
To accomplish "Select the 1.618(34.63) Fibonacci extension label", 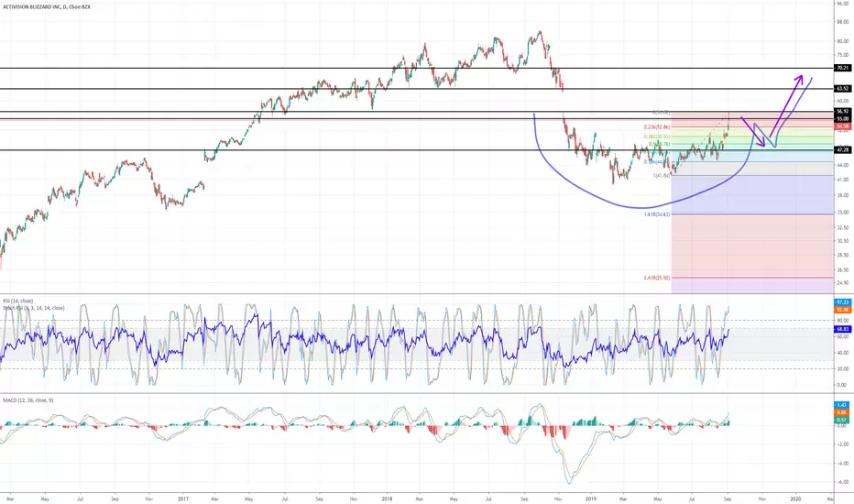I will coord(657,214).
